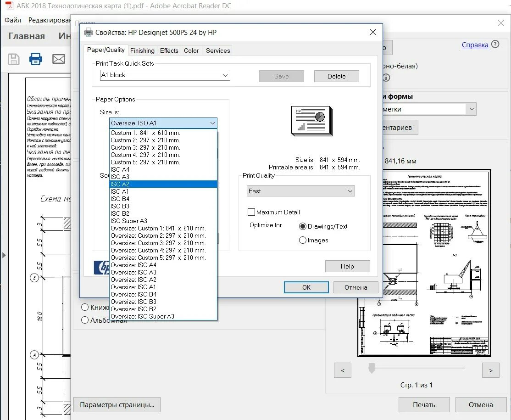
Task: Switch to the Effects tab
Action: (x=169, y=50)
